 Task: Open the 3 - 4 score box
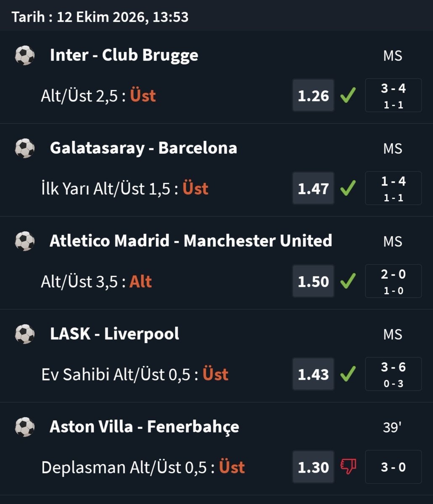pyautogui.click(x=393, y=95)
